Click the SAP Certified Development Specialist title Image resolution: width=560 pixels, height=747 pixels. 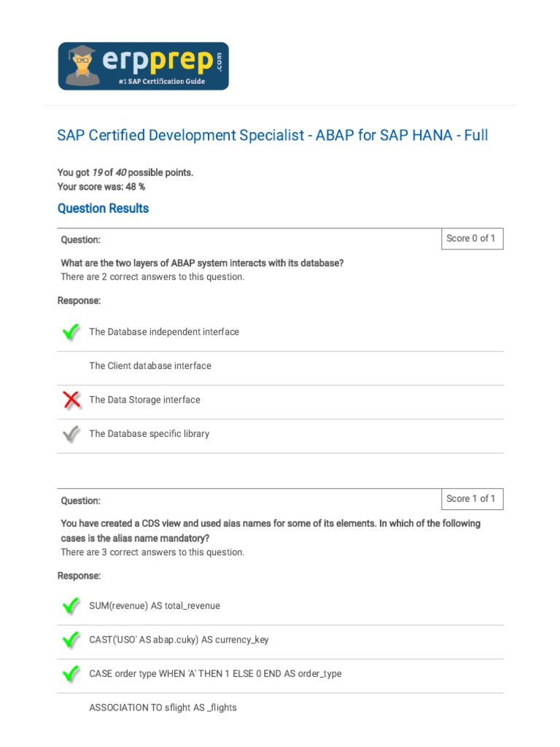click(x=273, y=136)
